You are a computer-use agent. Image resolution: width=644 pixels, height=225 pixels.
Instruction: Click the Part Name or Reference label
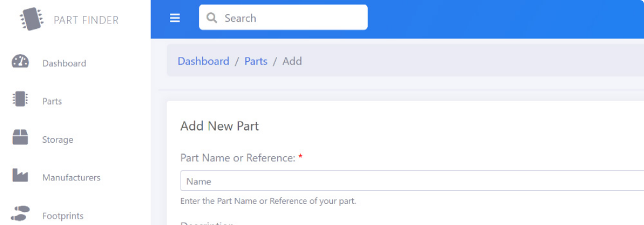[x=238, y=157]
